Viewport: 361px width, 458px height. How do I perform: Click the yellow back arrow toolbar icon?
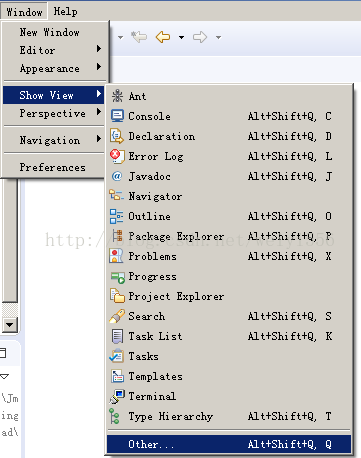(163, 37)
